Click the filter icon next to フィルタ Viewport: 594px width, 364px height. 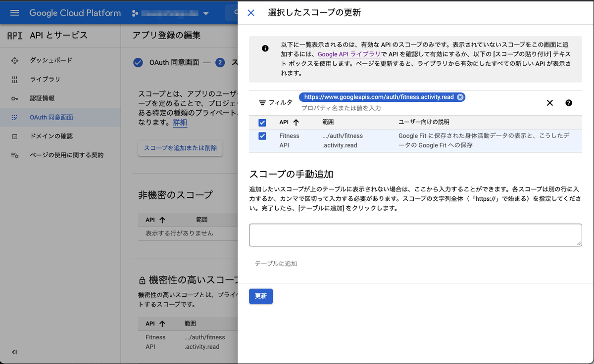tap(262, 103)
